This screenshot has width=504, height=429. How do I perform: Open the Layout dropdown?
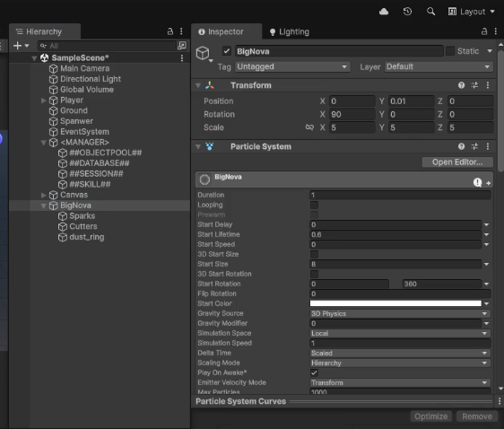pyautogui.click(x=472, y=12)
